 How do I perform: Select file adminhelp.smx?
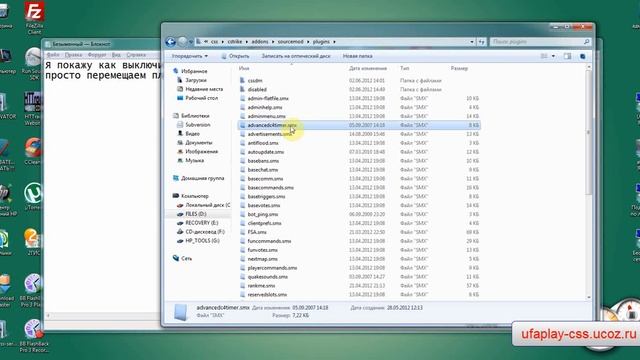click(x=264, y=107)
